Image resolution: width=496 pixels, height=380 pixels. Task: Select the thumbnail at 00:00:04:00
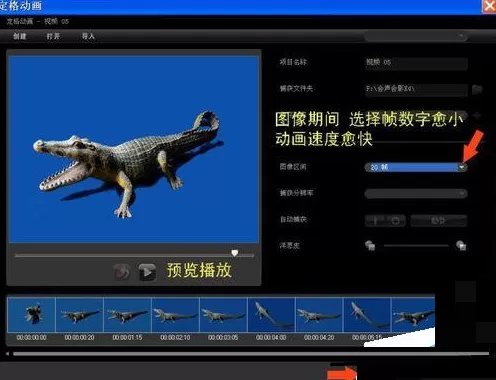click(x=271, y=315)
